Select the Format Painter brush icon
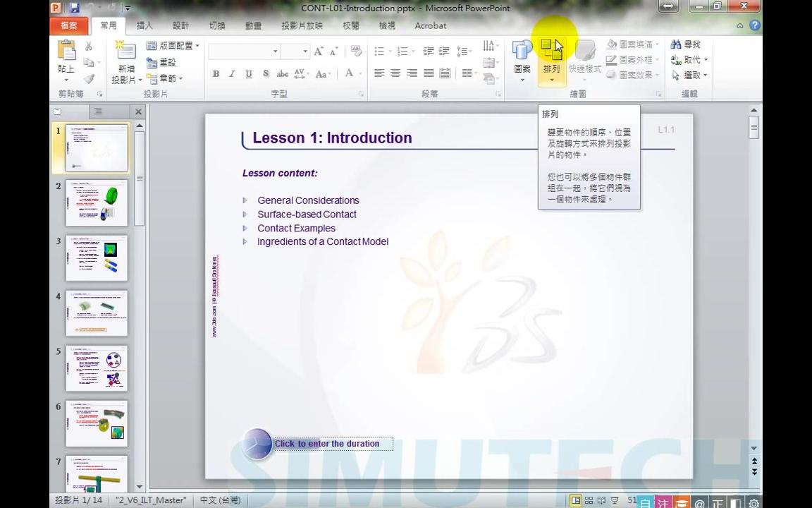Viewport: 812px width, 508px height. point(89,78)
